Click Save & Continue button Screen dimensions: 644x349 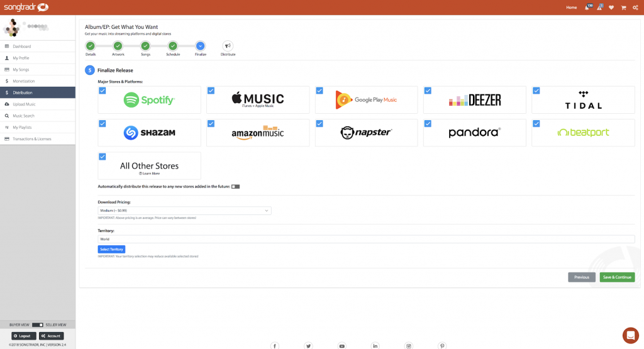(x=617, y=277)
